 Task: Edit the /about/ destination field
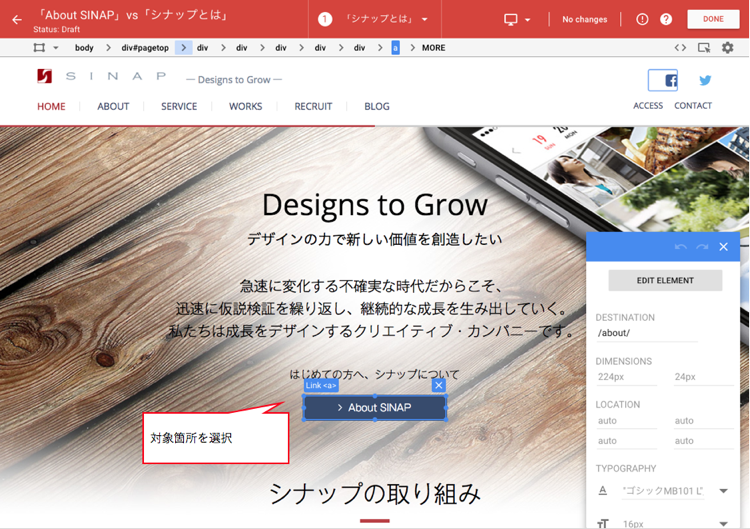(x=647, y=333)
